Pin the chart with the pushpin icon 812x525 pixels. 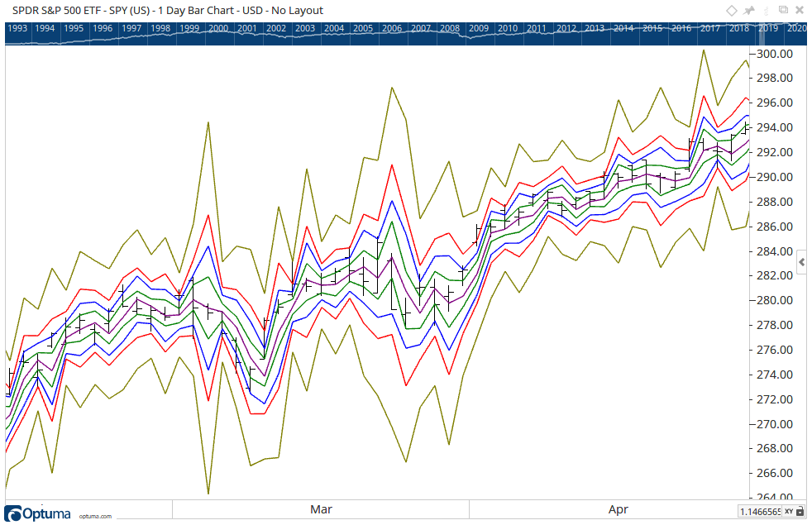tap(749, 11)
